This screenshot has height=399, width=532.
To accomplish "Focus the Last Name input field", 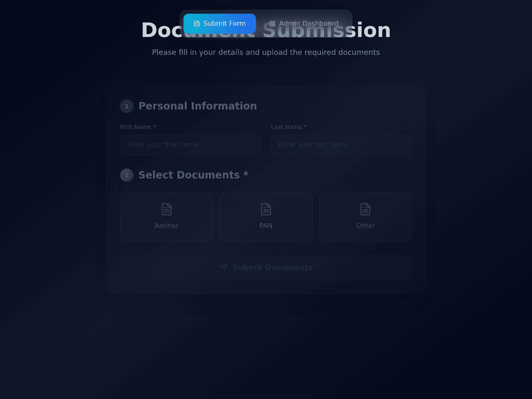I will tap(341, 145).
